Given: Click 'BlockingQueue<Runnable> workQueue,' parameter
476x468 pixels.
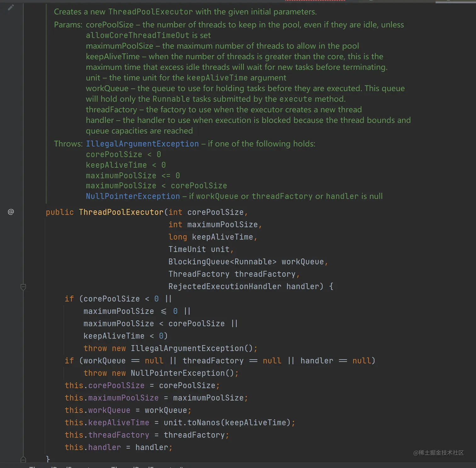Looking at the screenshot, I should tap(248, 262).
